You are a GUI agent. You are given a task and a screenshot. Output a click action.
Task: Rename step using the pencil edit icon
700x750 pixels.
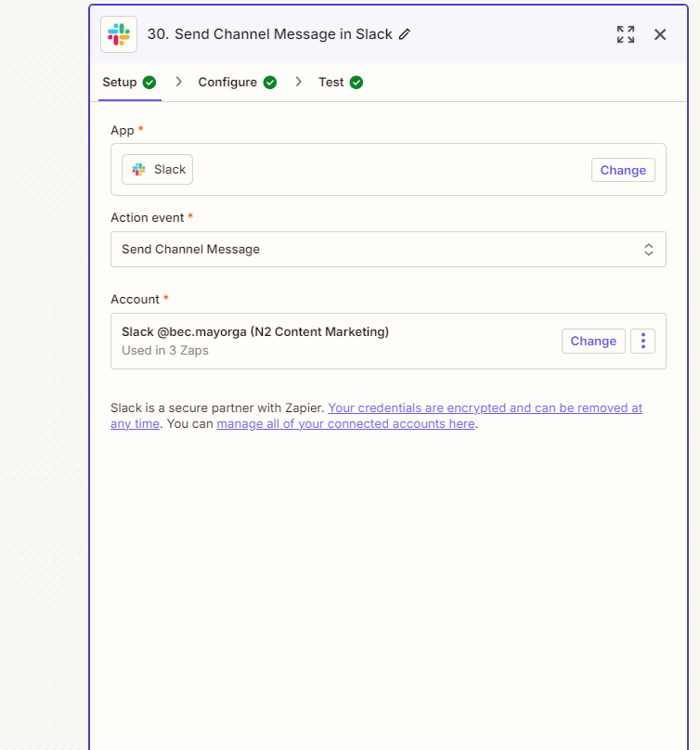[x=405, y=34]
